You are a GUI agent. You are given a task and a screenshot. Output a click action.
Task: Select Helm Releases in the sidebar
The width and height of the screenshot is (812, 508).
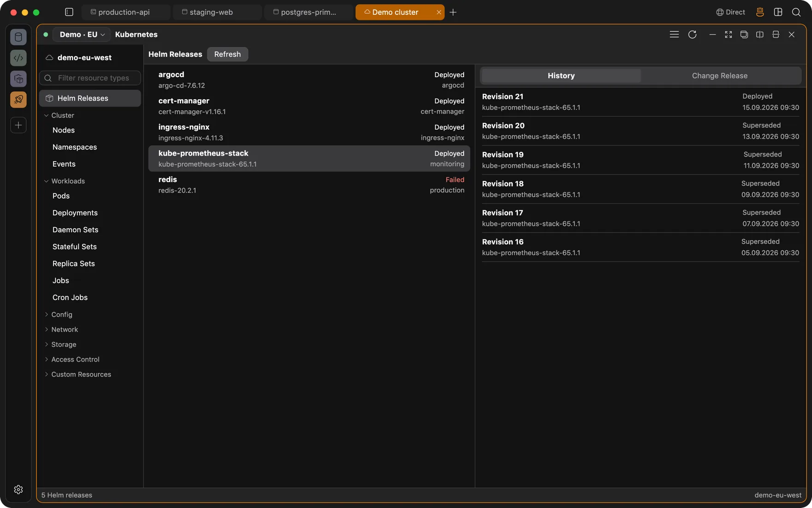pyautogui.click(x=90, y=98)
